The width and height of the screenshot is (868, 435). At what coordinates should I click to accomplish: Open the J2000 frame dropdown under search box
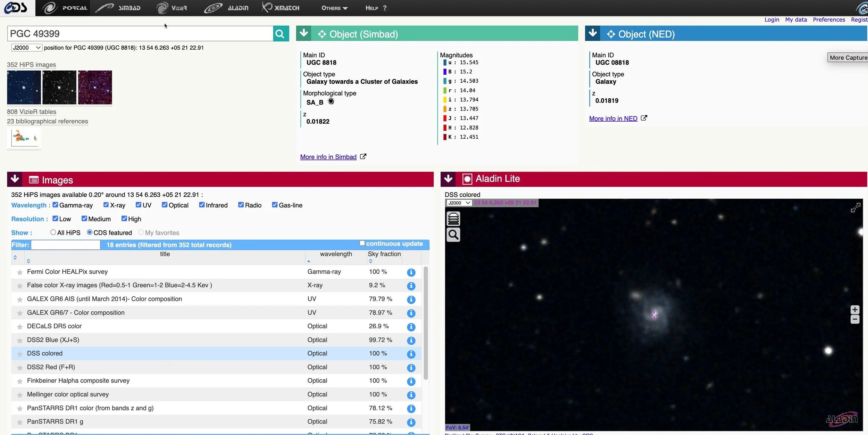click(x=26, y=48)
